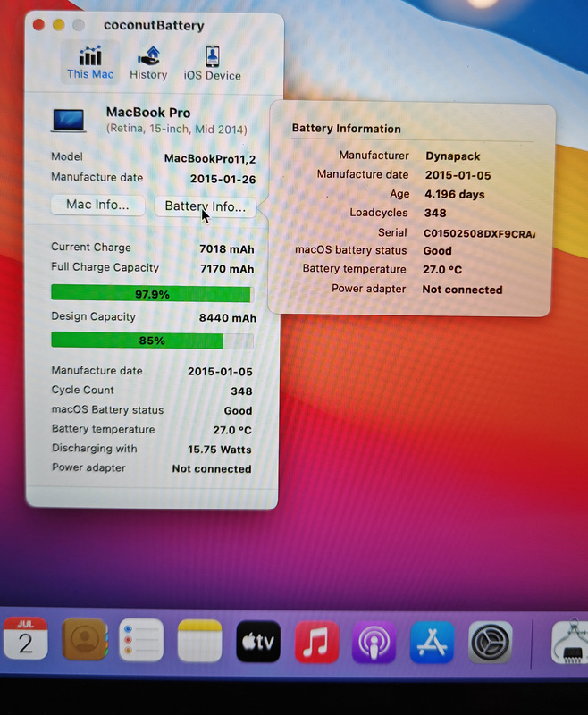Screen dimensions: 588x715
Task: Click the Battery Information heading
Action: [347, 129]
